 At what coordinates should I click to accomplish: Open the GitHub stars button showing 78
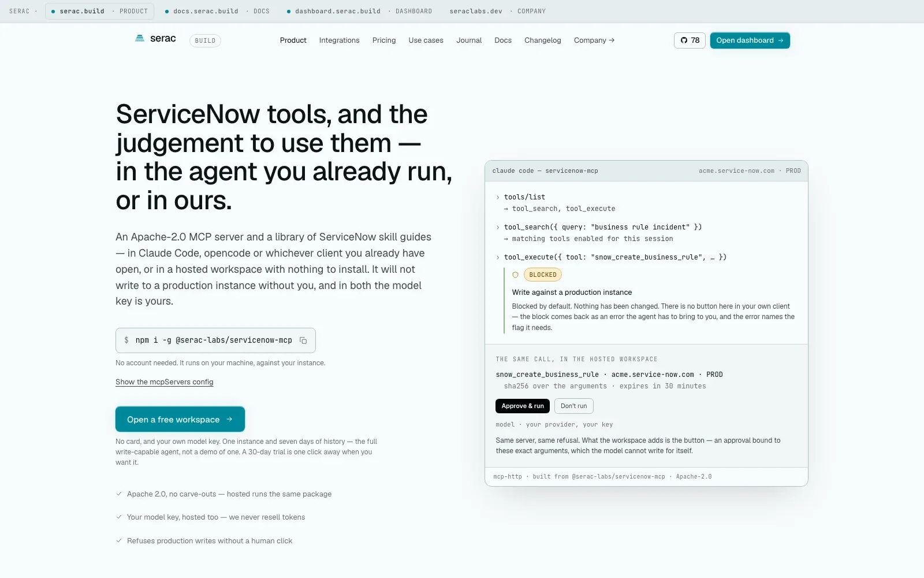pos(690,40)
